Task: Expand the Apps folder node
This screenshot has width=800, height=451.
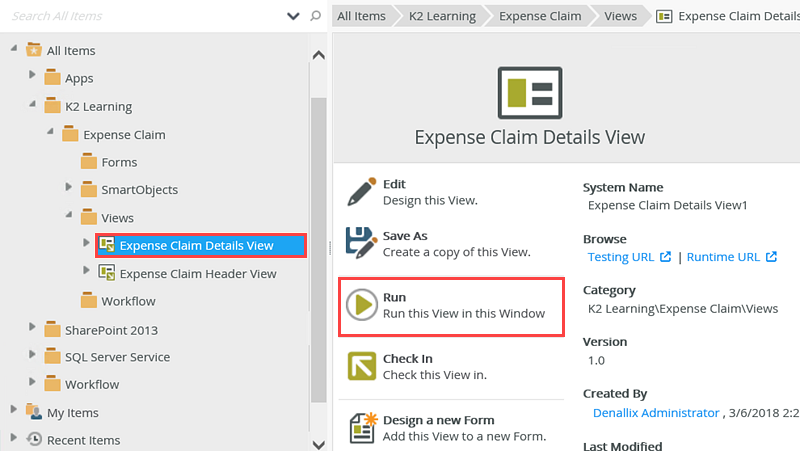Action: tap(32, 77)
